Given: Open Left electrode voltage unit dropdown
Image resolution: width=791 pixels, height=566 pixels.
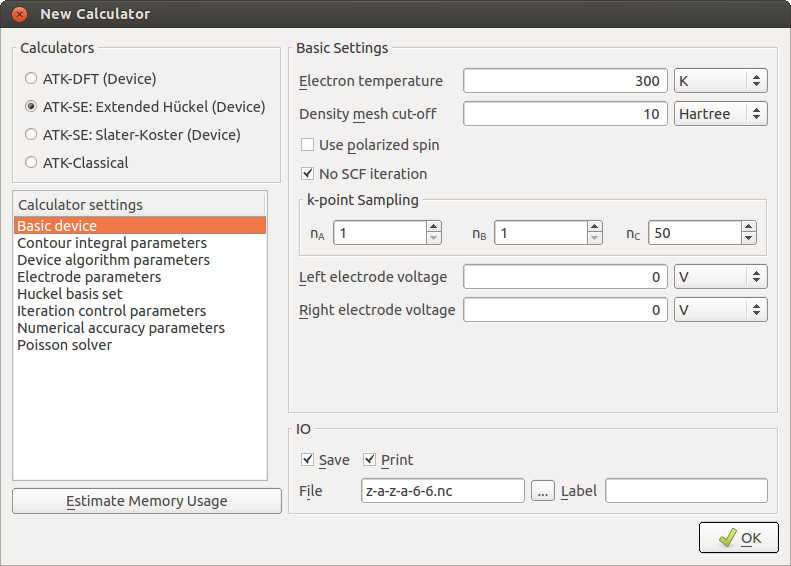Looking at the screenshot, I should pos(720,276).
